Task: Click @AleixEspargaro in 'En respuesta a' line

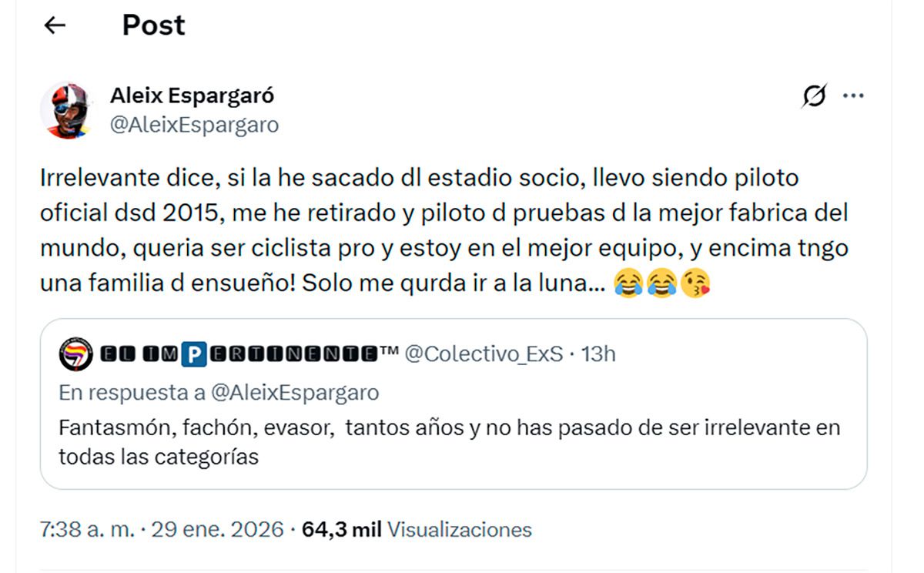Action: click(294, 393)
